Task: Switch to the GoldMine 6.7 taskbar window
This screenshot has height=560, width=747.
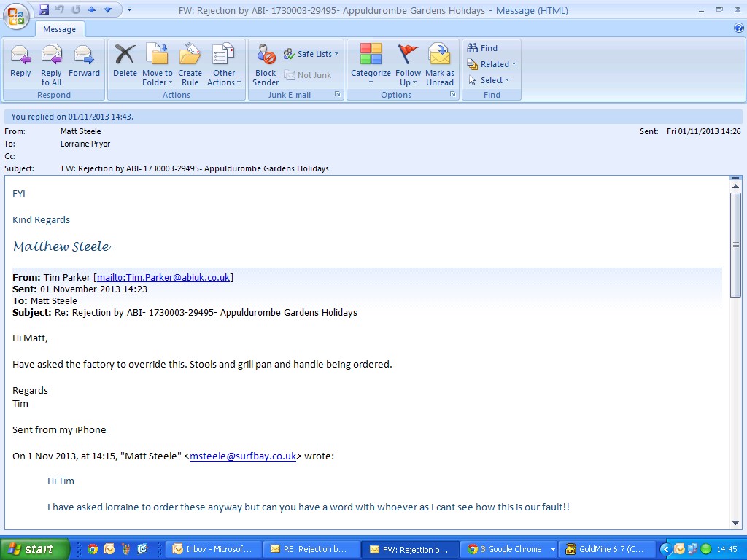Action: (607, 550)
